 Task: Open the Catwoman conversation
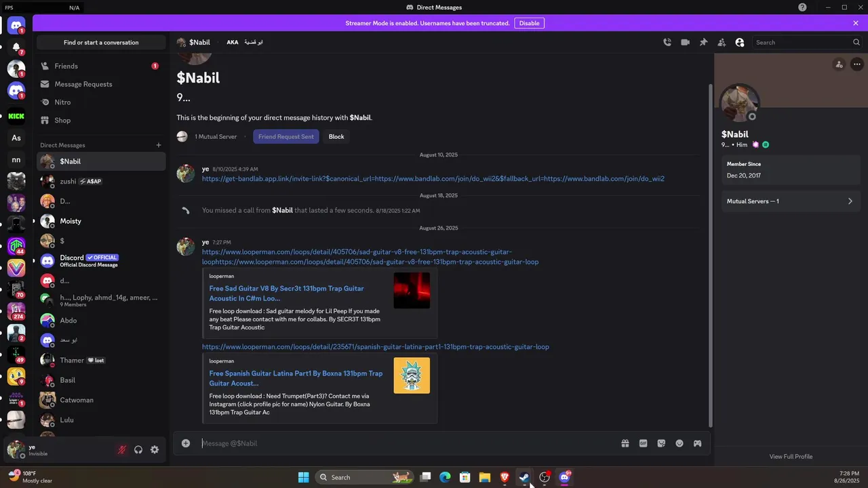[101, 400]
